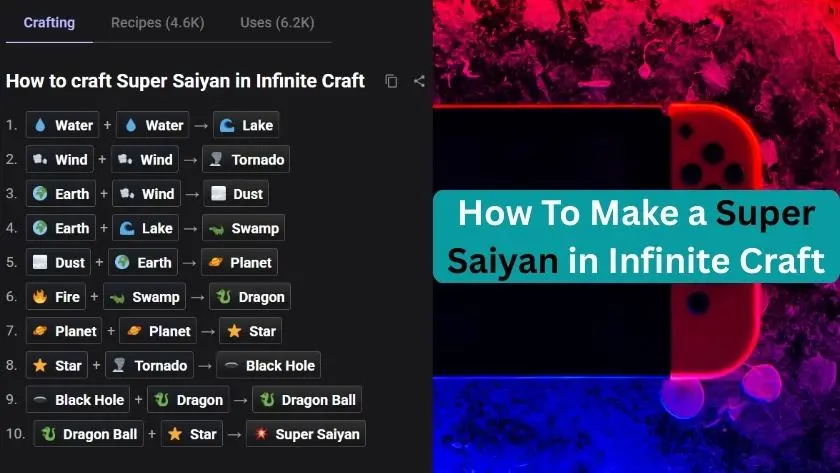840x473 pixels.
Task: Click the Tornado ingredient chip in step 8
Action: pos(149,365)
